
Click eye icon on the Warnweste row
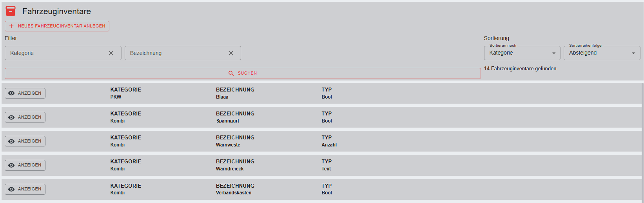pyautogui.click(x=11, y=141)
